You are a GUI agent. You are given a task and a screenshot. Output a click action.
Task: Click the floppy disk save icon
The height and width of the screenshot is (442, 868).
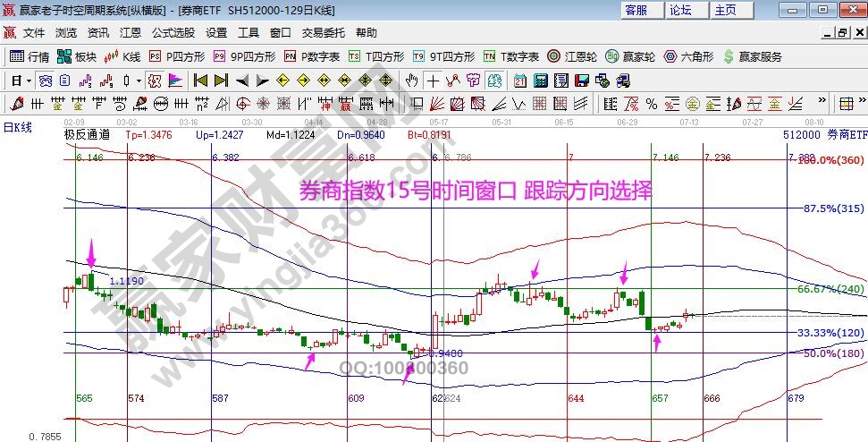point(582,81)
